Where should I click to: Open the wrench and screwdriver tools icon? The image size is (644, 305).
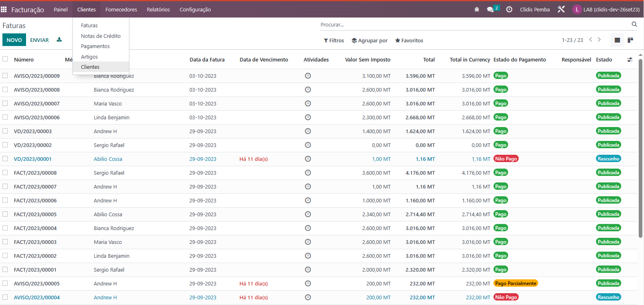coord(561,9)
